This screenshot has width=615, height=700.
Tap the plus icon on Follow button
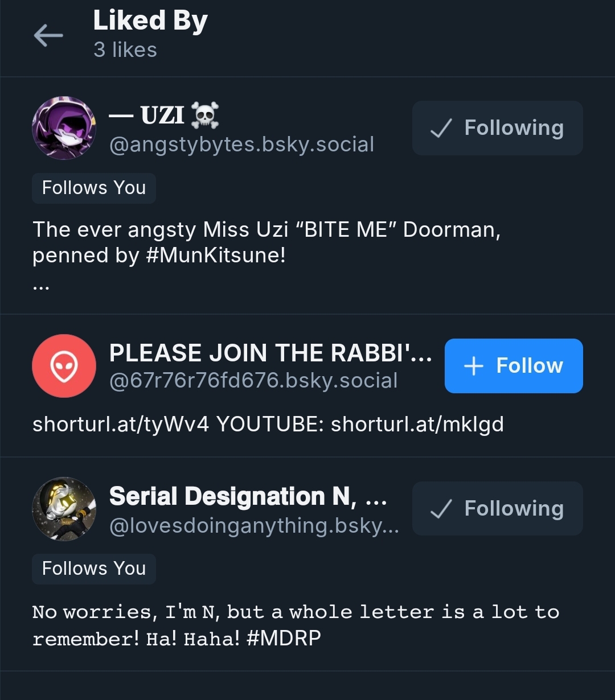click(x=474, y=366)
